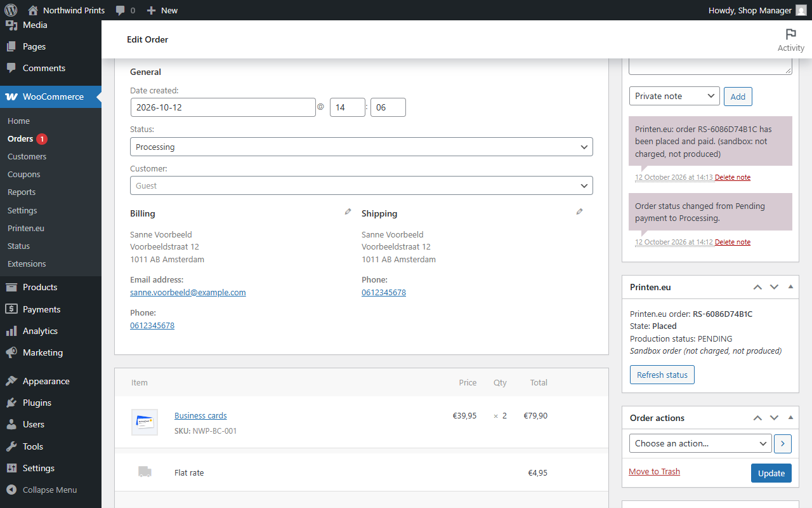The width and height of the screenshot is (812, 508).
Task: Click the minute field showing 06
Action: (x=388, y=107)
